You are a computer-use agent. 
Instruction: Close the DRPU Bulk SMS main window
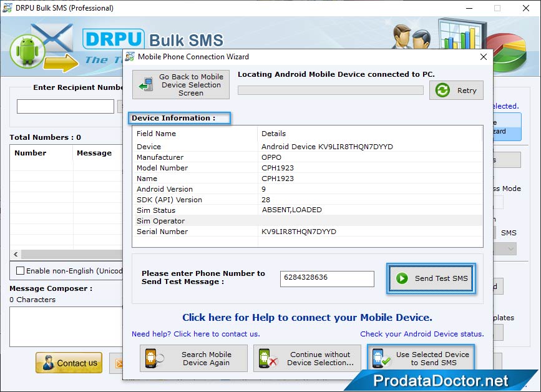click(x=526, y=8)
